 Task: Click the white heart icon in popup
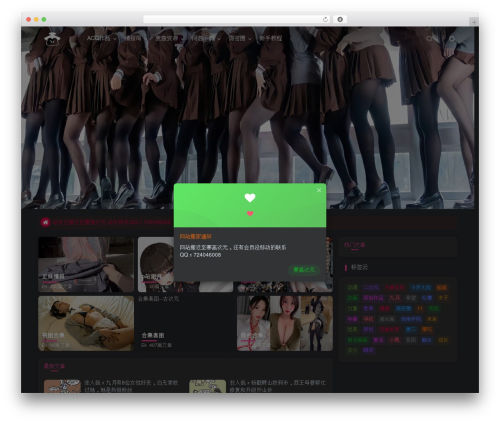[x=250, y=198]
